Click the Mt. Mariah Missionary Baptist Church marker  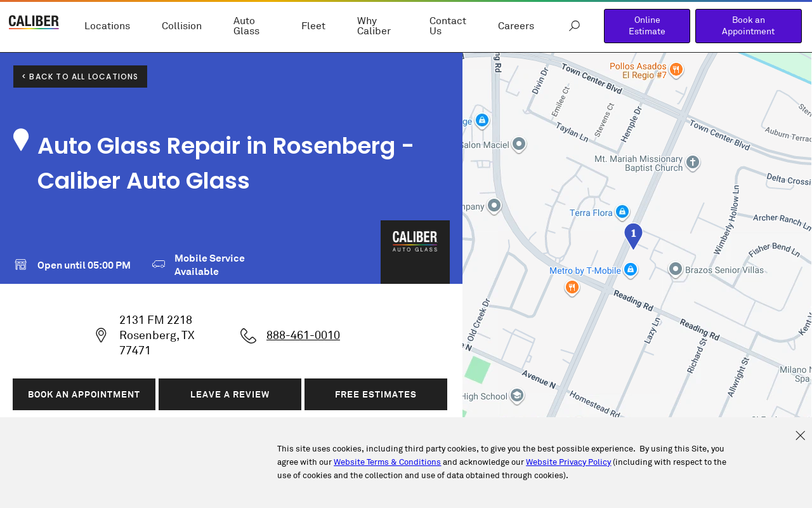pyautogui.click(x=693, y=163)
